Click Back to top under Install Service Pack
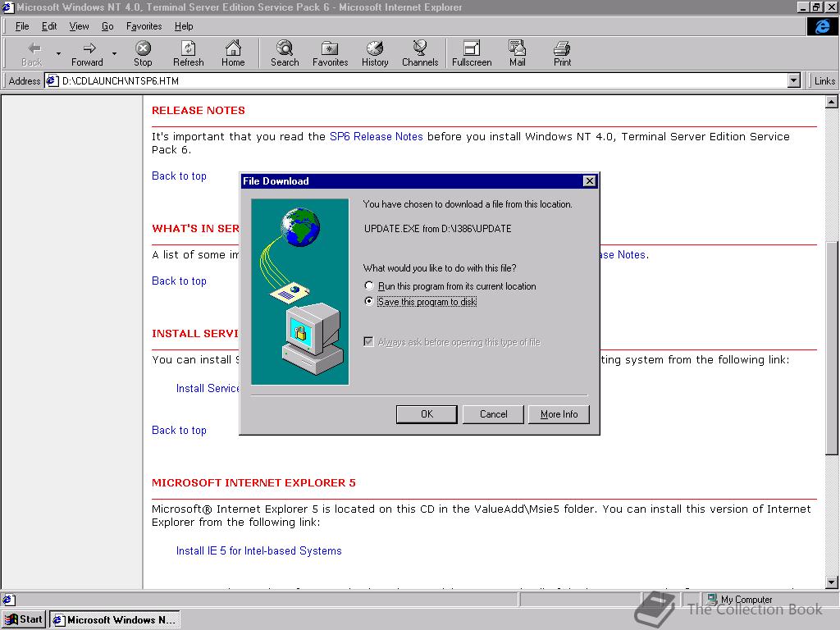This screenshot has width=840, height=630. [x=179, y=430]
